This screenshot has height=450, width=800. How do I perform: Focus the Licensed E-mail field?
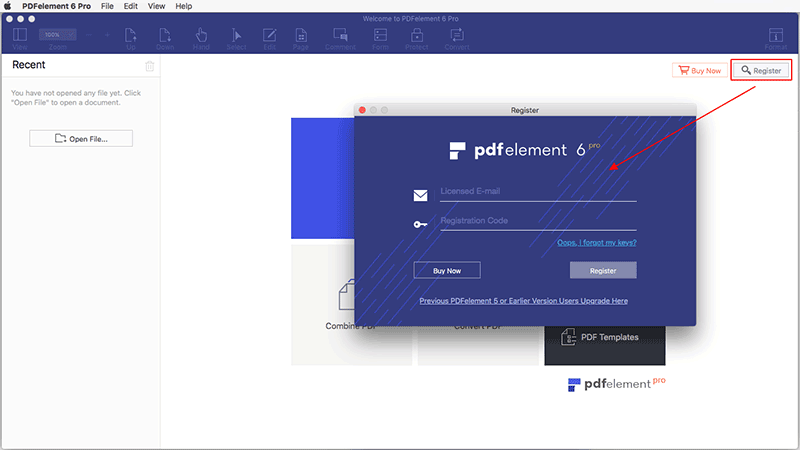click(x=538, y=192)
